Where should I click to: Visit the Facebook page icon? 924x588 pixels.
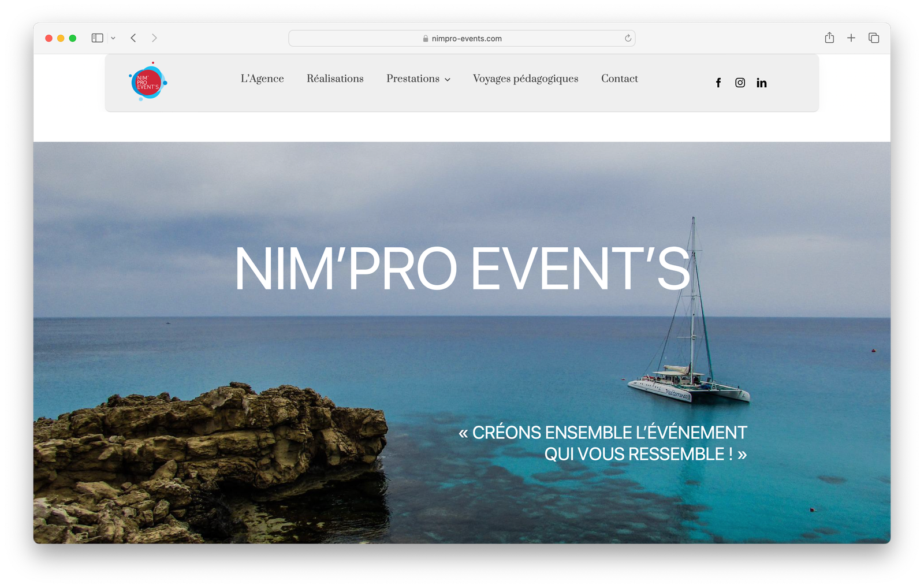718,83
